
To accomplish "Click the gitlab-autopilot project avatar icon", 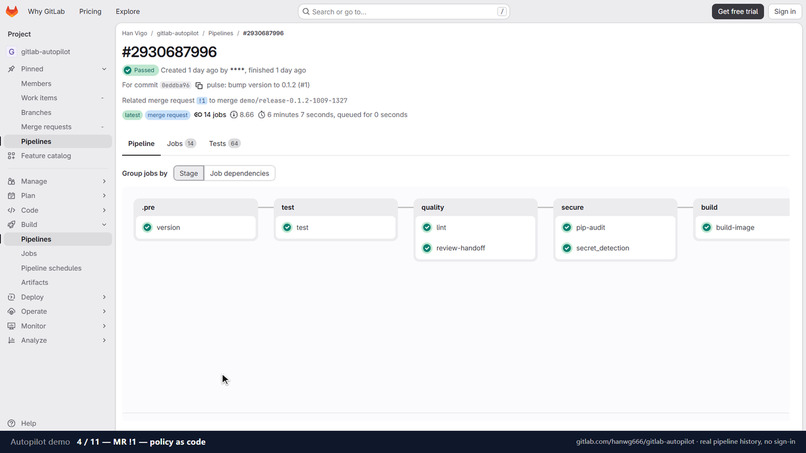I will (x=11, y=52).
